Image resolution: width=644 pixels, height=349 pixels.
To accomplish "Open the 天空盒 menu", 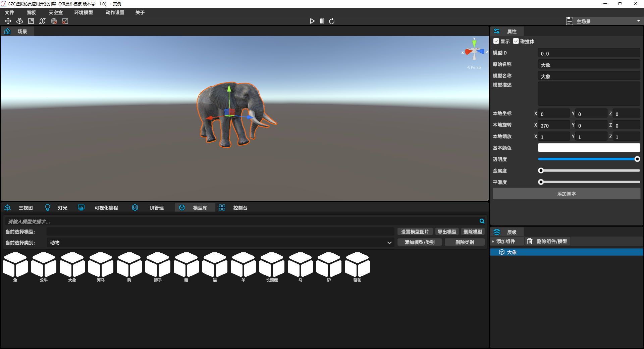I will [55, 12].
